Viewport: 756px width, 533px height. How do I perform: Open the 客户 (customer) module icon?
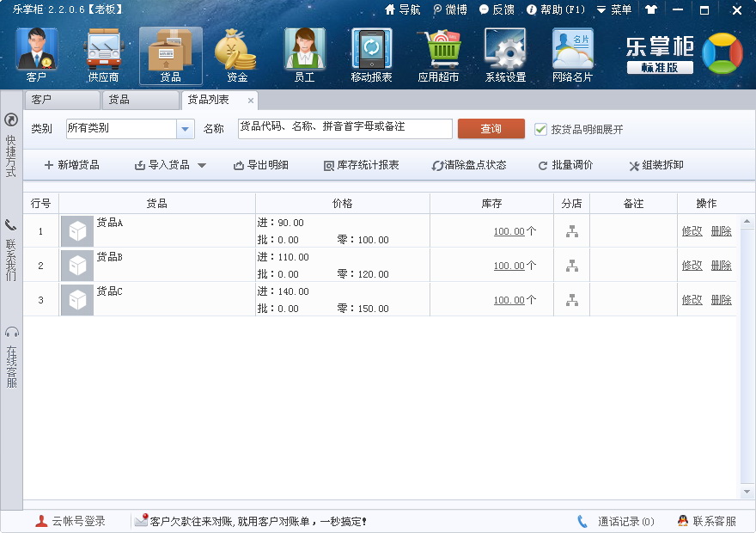pos(37,55)
